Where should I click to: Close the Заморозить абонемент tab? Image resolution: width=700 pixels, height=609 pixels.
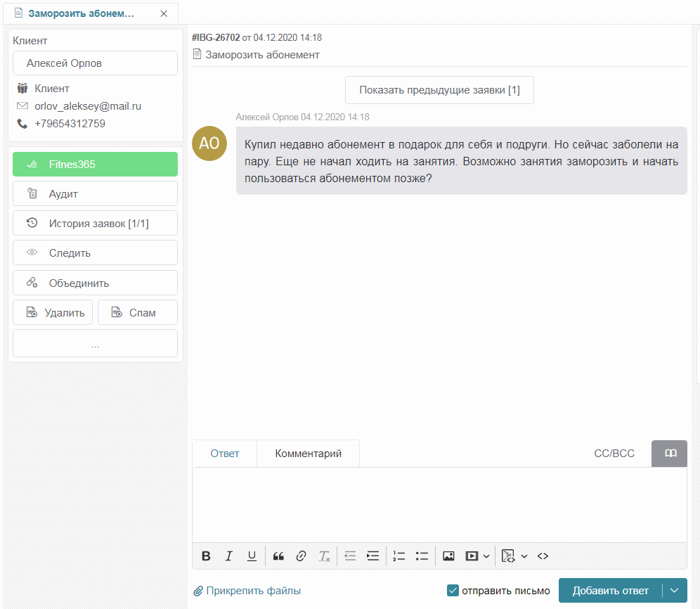164,13
